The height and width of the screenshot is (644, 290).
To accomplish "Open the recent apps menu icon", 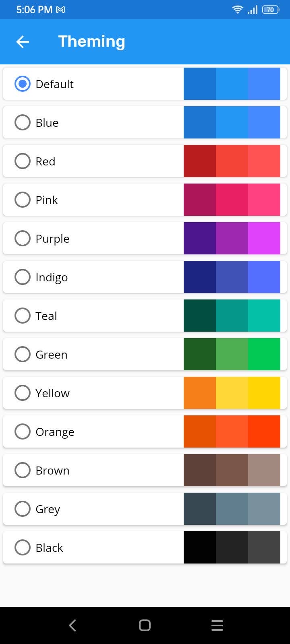I will click(217, 625).
